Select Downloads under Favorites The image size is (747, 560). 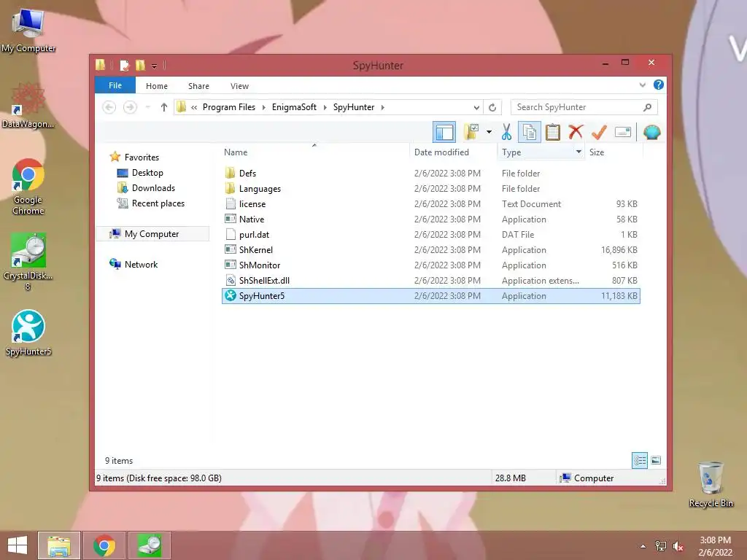click(x=146, y=188)
